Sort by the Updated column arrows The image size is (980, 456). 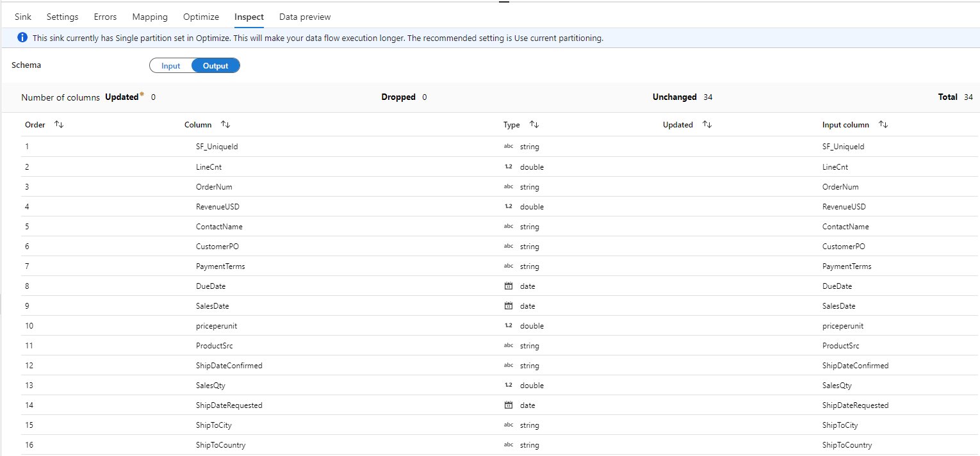pyautogui.click(x=707, y=124)
